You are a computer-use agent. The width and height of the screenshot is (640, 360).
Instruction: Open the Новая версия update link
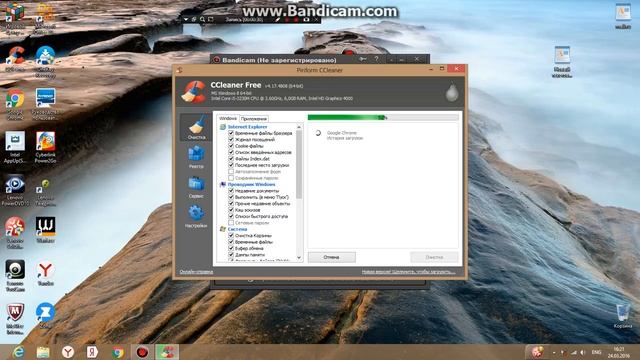pos(409,272)
